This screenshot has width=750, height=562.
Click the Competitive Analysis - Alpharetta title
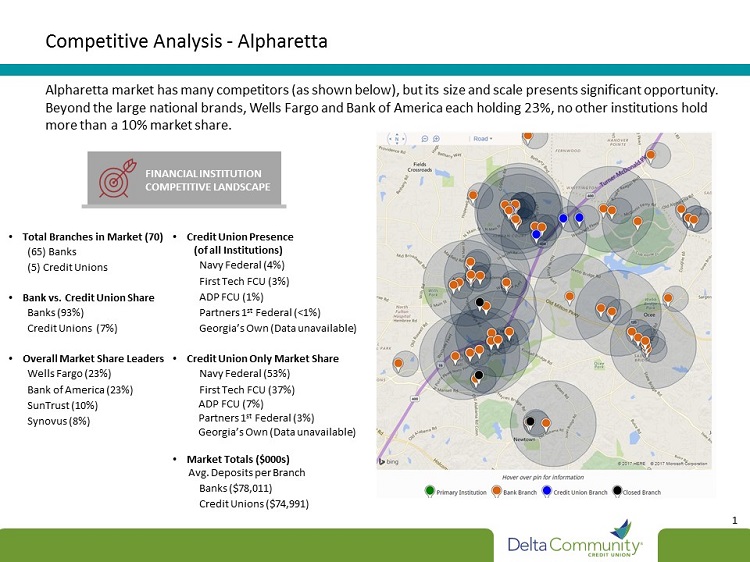[x=187, y=42]
